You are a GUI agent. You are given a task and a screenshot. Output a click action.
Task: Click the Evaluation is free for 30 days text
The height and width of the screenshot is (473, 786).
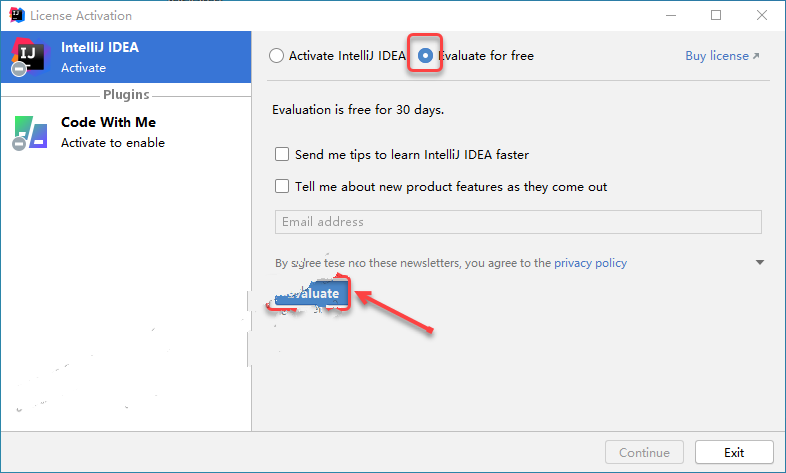point(358,110)
